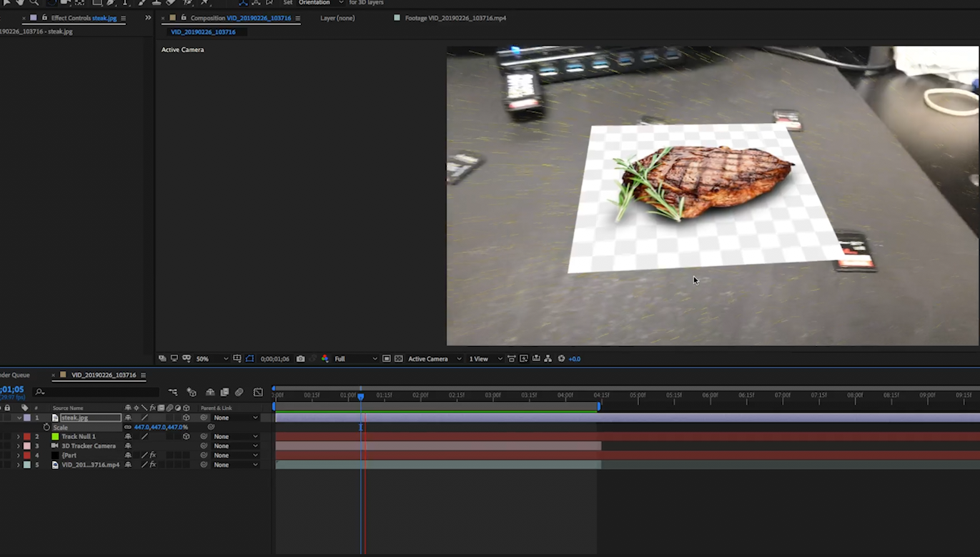
Task: Expand the Track Null 1 layer
Action: (19, 436)
